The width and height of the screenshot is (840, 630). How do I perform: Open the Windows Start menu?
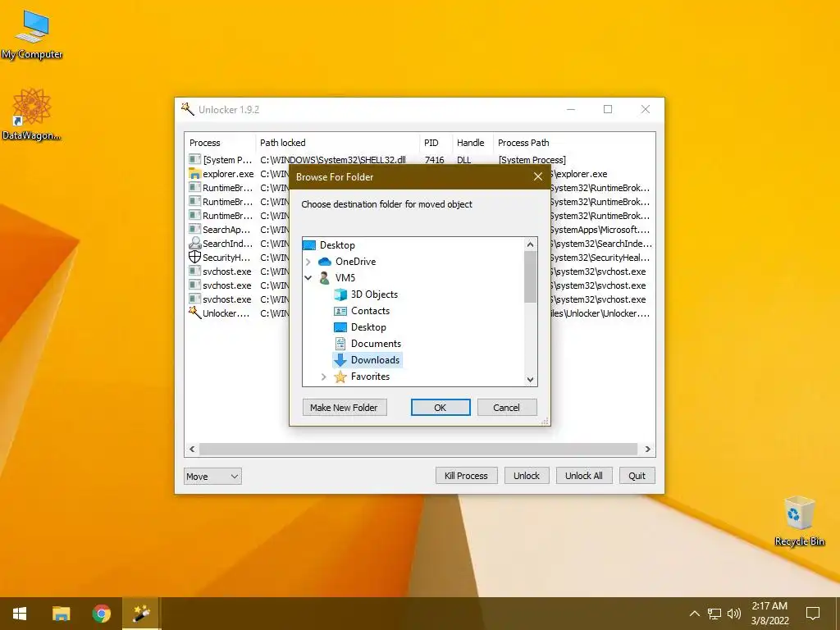click(20, 614)
